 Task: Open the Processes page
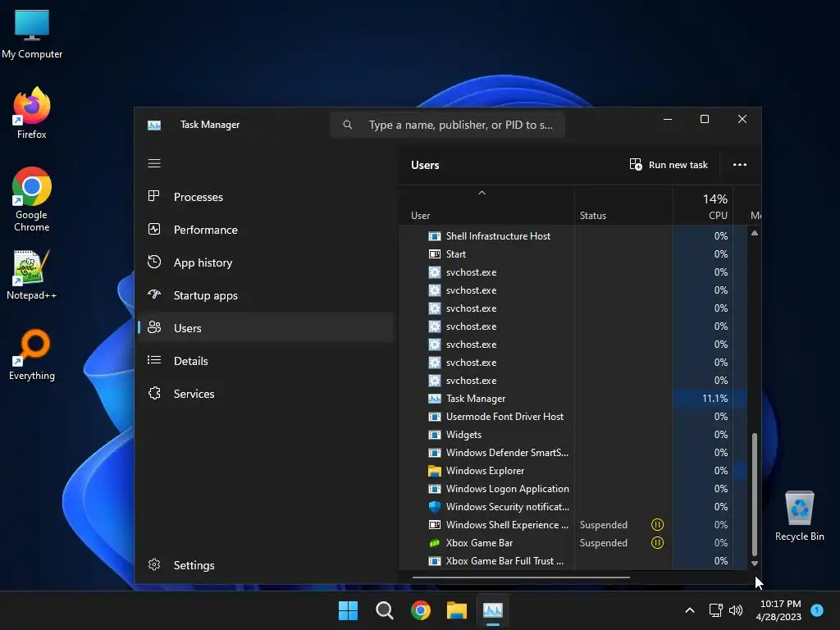click(x=266, y=197)
